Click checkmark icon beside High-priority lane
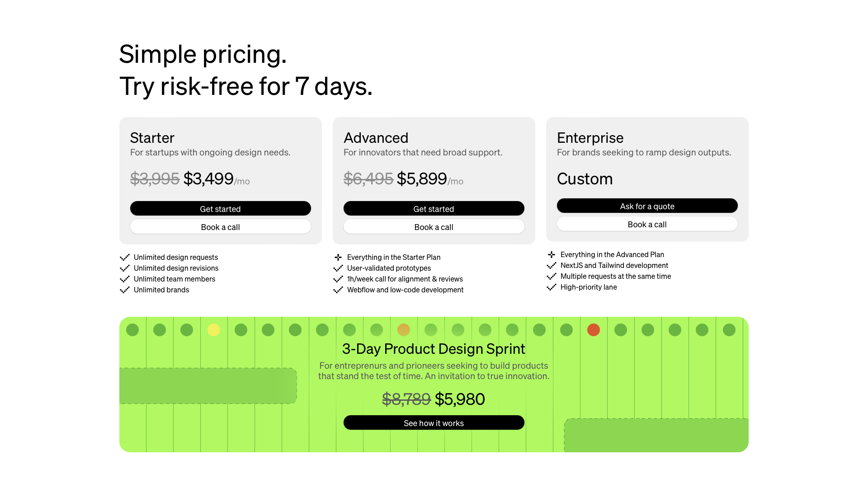This screenshot has width=868, height=488. [552, 287]
